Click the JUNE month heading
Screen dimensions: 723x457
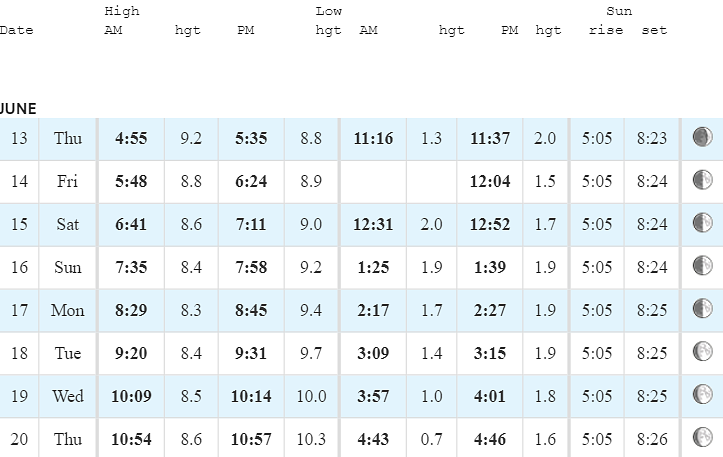18,109
